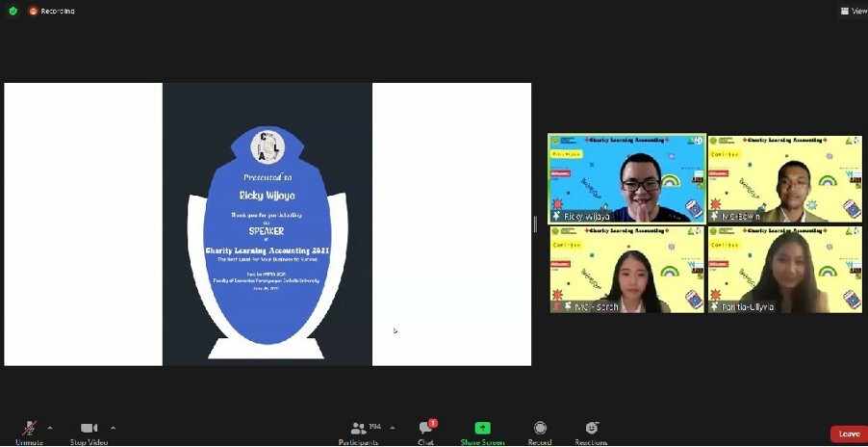Select Panitia-Ullyvia's video tile
Image resolution: width=868 pixels, height=447 pixels.
point(785,270)
